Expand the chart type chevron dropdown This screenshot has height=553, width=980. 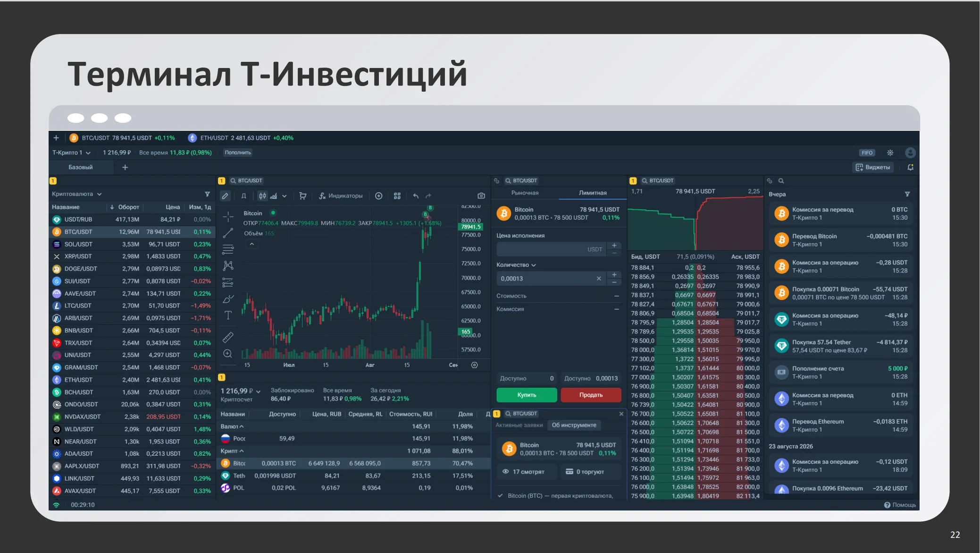point(285,196)
